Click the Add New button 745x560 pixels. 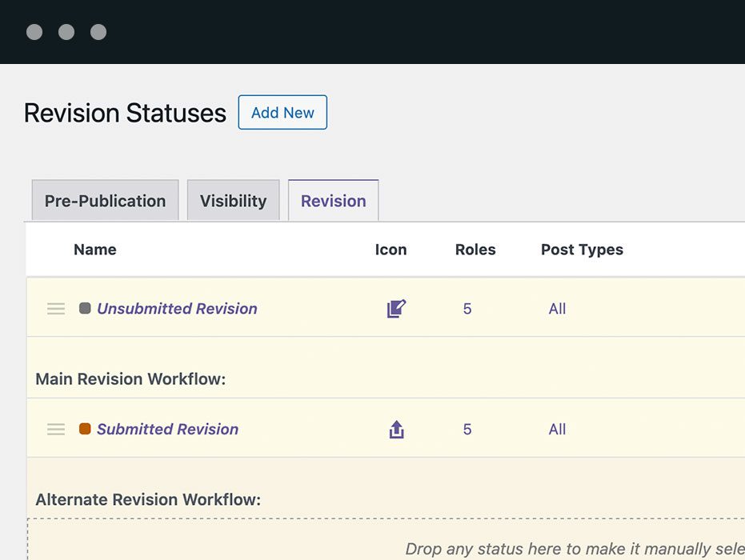[282, 113]
